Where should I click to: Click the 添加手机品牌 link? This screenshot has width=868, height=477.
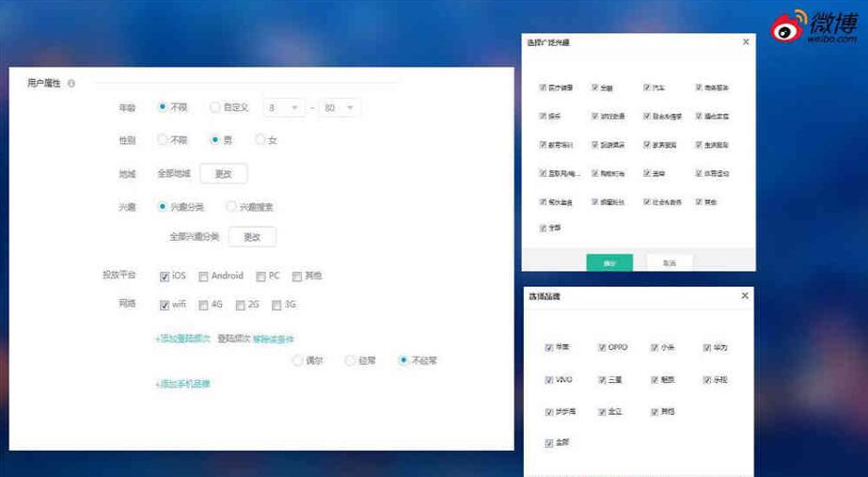tap(182, 384)
